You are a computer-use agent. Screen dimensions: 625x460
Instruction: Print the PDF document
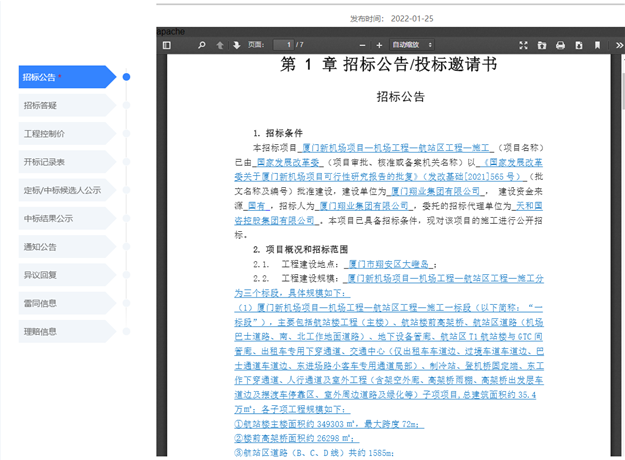point(560,45)
